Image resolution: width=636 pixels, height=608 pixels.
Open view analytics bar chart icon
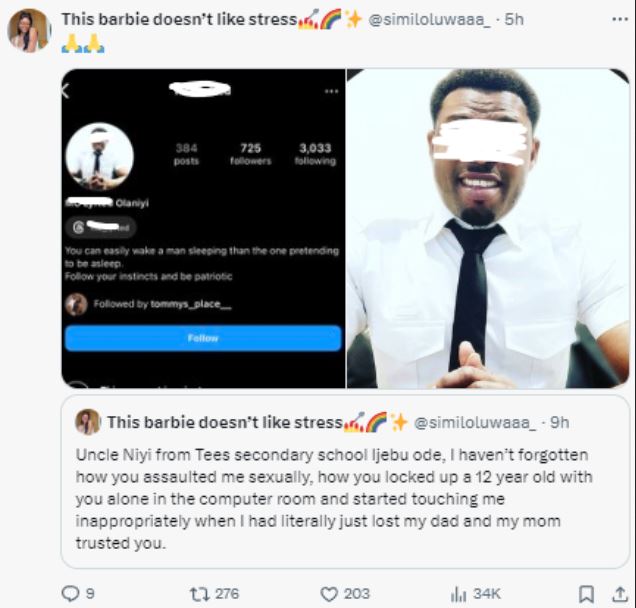coord(460,593)
